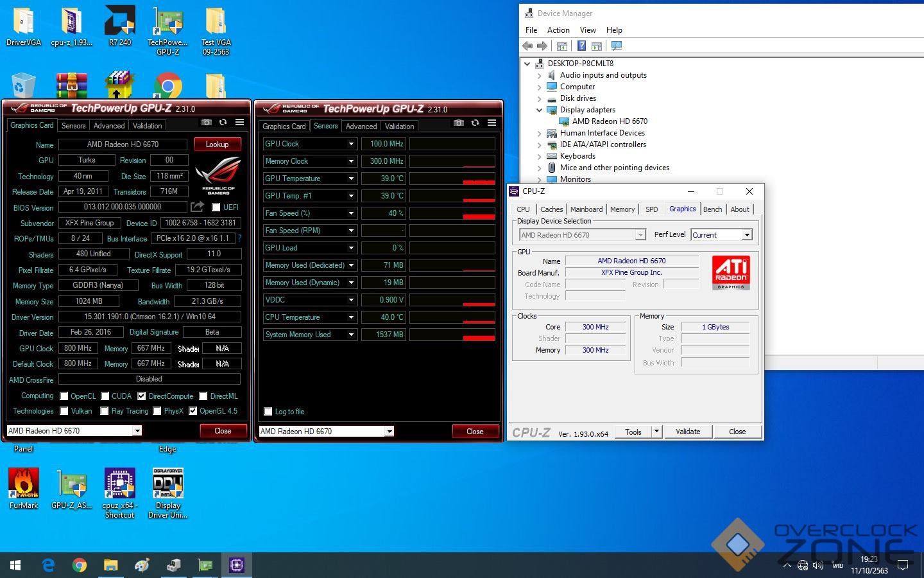Collapse the Display adapters tree node
The width and height of the screenshot is (924, 578).
tap(539, 110)
